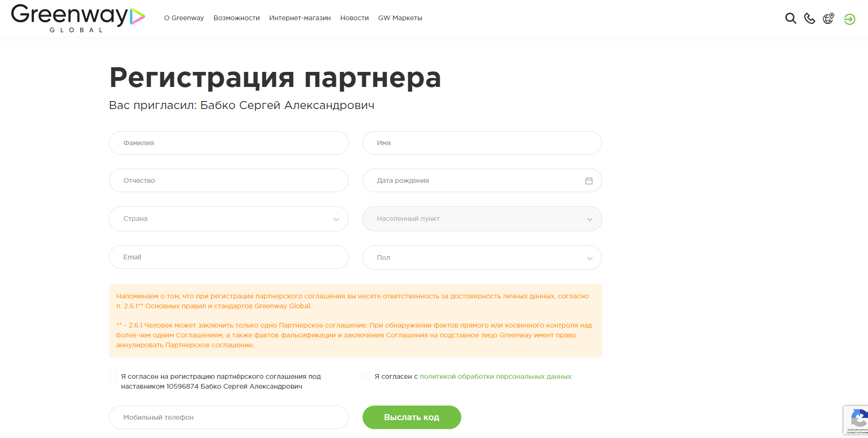Open the region selection globe icon
This screenshot has height=438, width=868.
point(828,18)
